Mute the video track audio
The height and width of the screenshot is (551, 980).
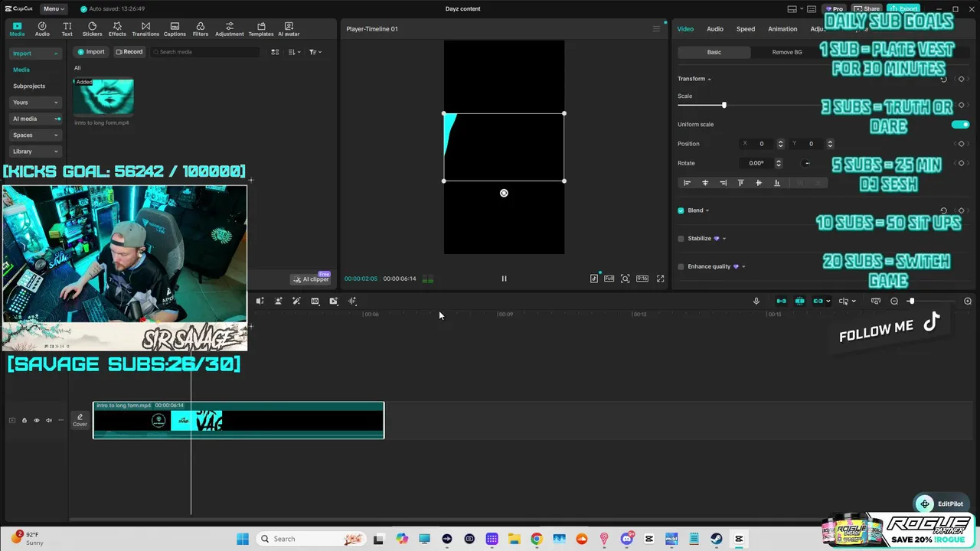tap(49, 420)
